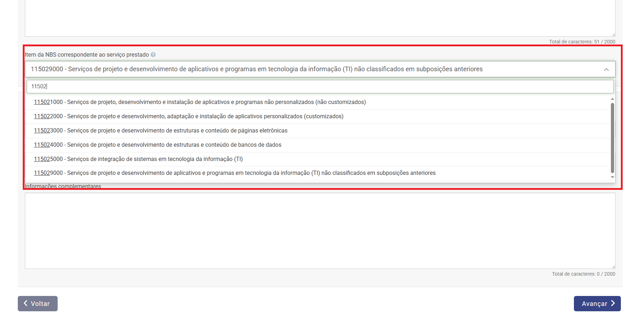Select 115025000 integração de sistemas option
The image size is (644, 333).
138,159
